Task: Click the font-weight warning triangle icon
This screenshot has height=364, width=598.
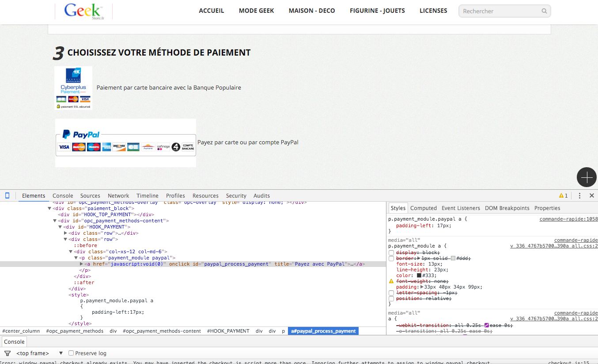Action: (391, 281)
